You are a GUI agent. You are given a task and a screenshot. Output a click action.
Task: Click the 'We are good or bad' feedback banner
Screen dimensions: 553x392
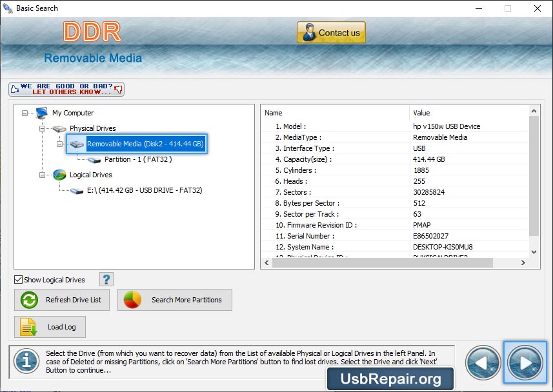[66, 89]
